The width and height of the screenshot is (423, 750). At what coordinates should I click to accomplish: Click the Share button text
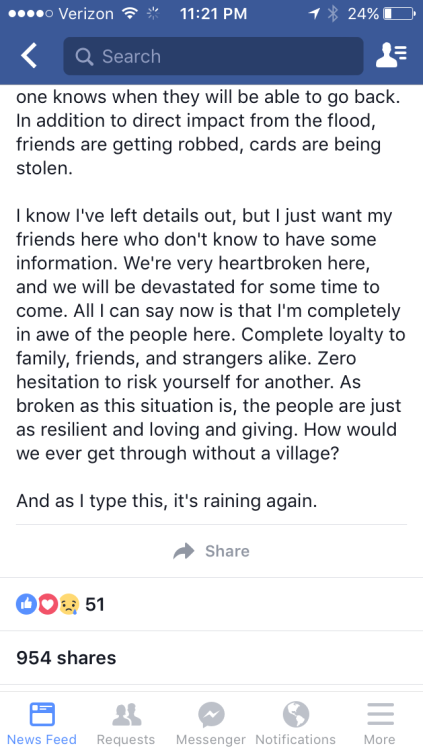(x=227, y=551)
